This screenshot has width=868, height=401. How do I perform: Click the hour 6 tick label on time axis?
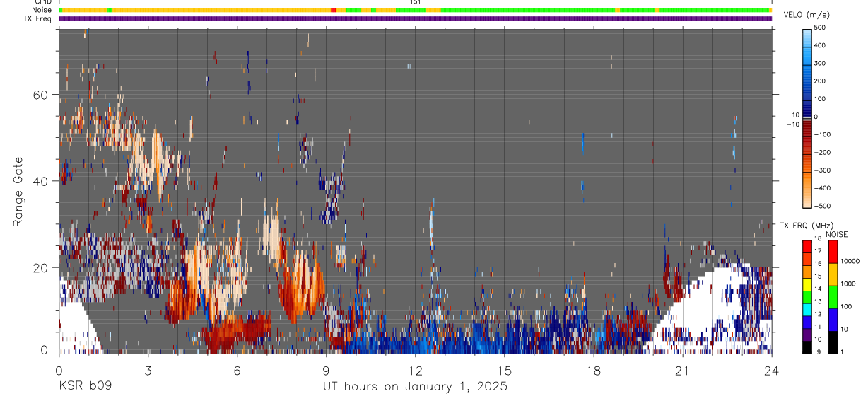[237, 370]
